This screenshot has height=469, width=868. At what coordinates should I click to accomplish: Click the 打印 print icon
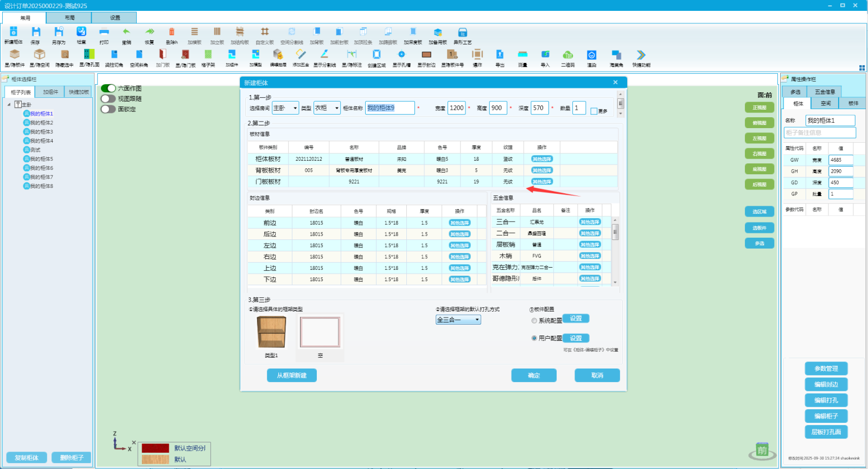(x=104, y=34)
